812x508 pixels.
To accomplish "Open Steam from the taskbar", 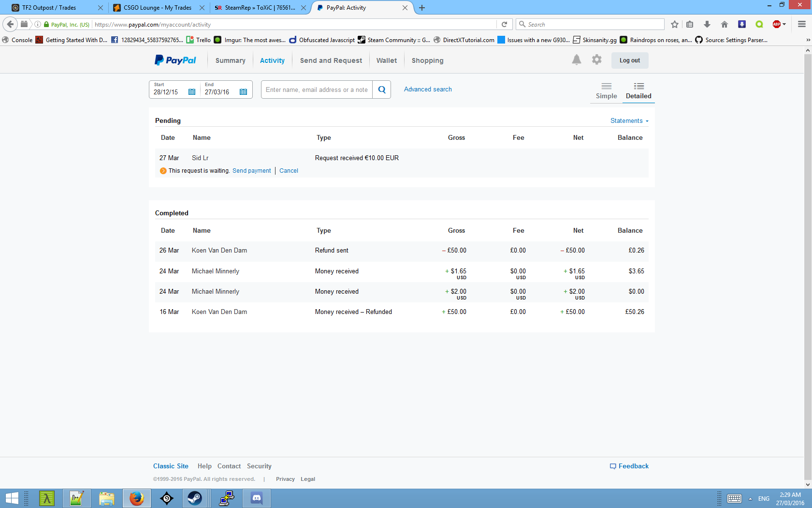I will [x=195, y=498].
